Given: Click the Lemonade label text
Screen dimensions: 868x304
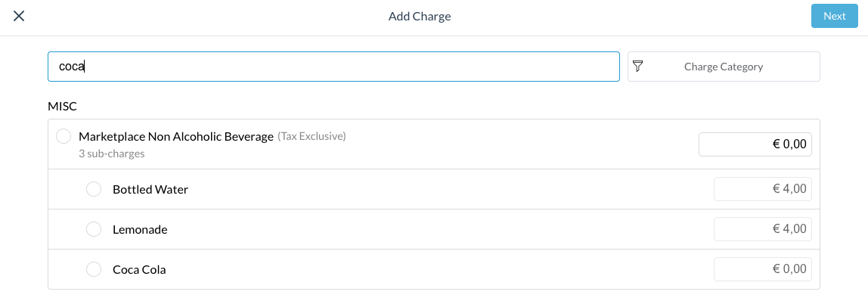Looking at the screenshot, I should (x=140, y=229).
